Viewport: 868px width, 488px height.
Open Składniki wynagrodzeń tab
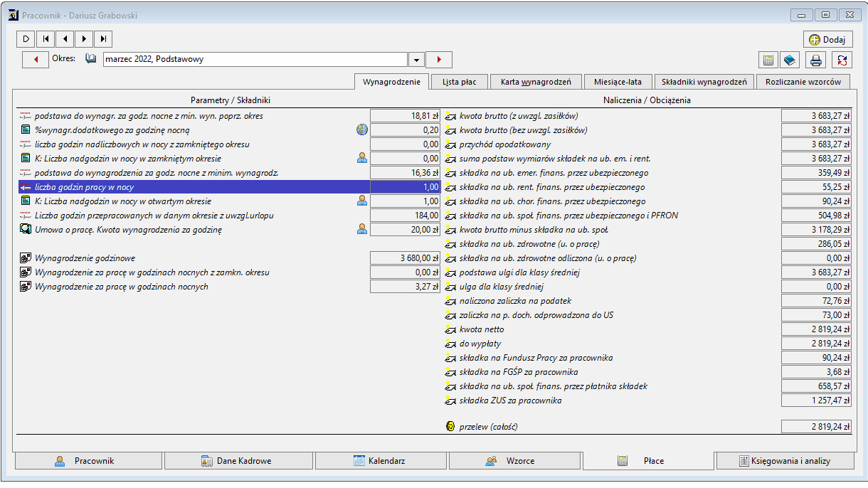click(704, 82)
